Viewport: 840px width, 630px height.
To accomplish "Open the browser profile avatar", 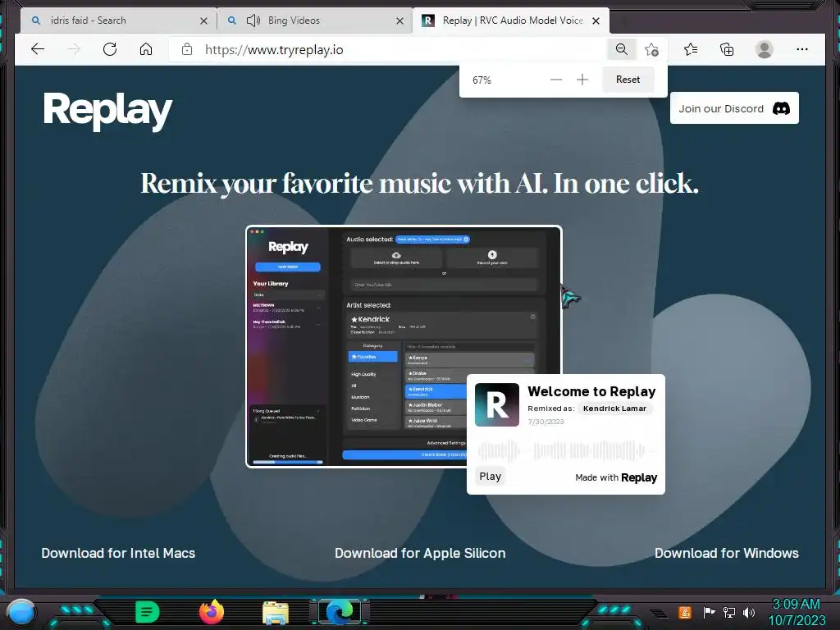I will [x=764, y=49].
